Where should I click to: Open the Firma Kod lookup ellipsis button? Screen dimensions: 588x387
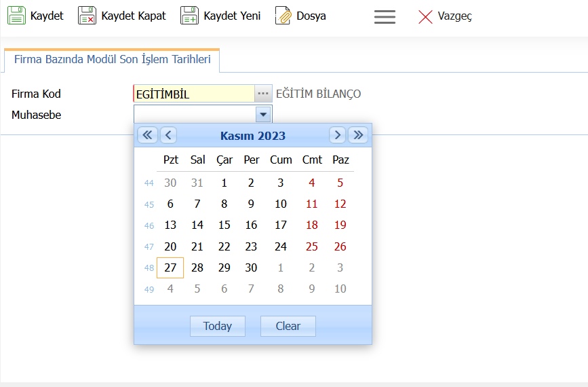263,94
